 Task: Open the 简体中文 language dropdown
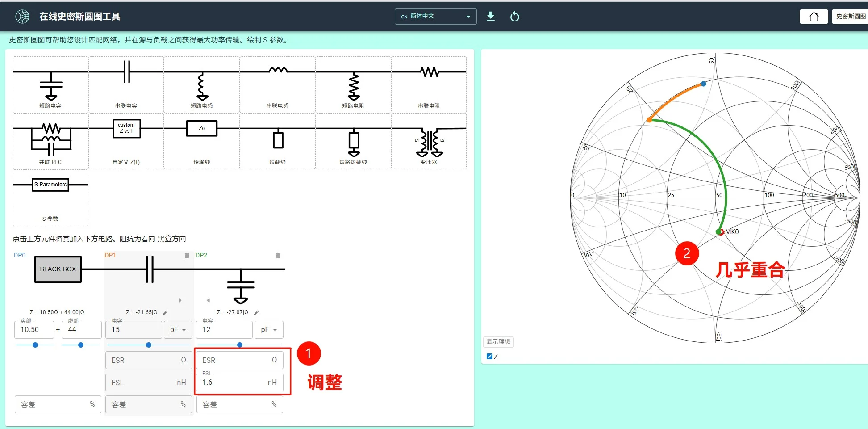tap(435, 17)
